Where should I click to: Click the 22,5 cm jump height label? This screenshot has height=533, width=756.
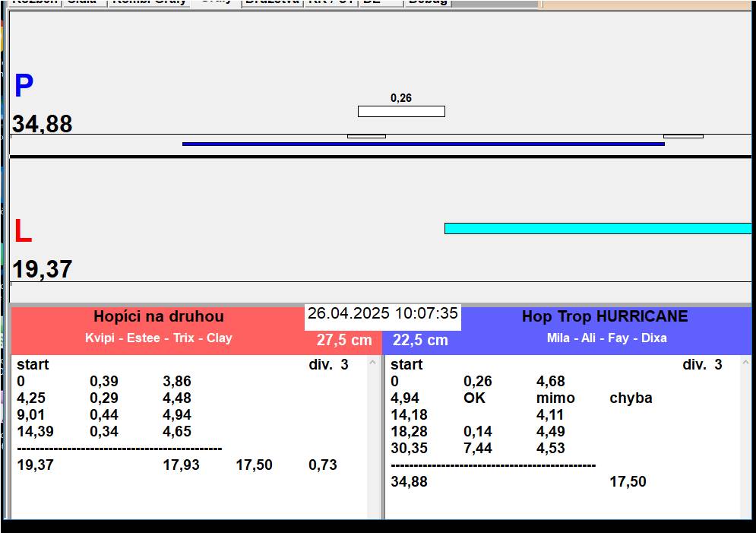(420, 340)
